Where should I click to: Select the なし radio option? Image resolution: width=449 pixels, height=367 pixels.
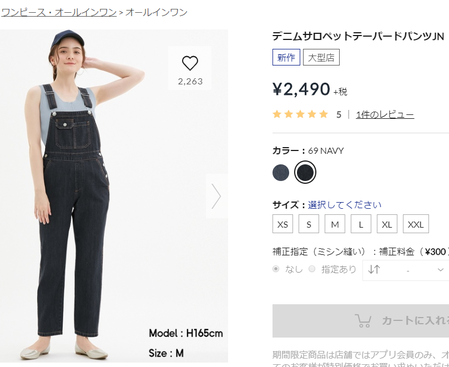[x=276, y=269]
